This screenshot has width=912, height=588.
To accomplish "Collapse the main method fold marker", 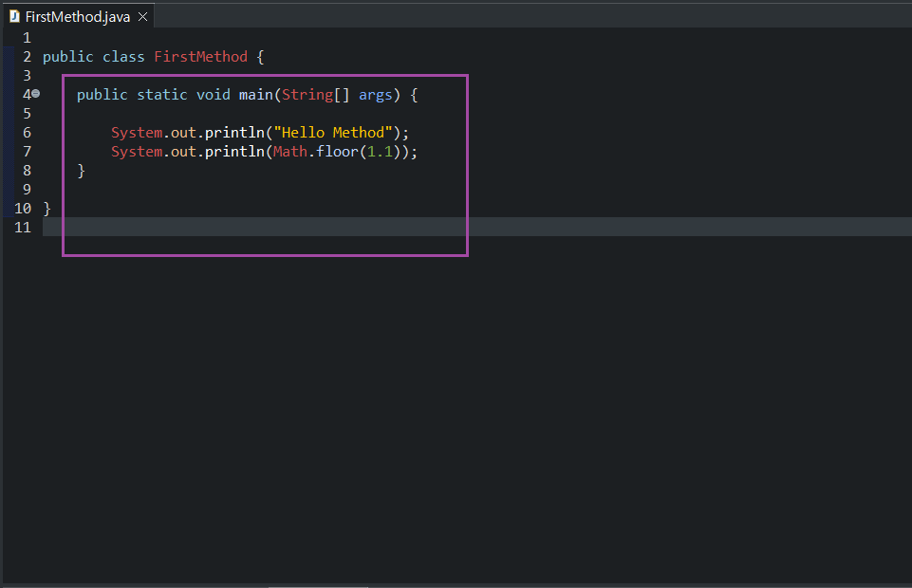I will point(35,94).
